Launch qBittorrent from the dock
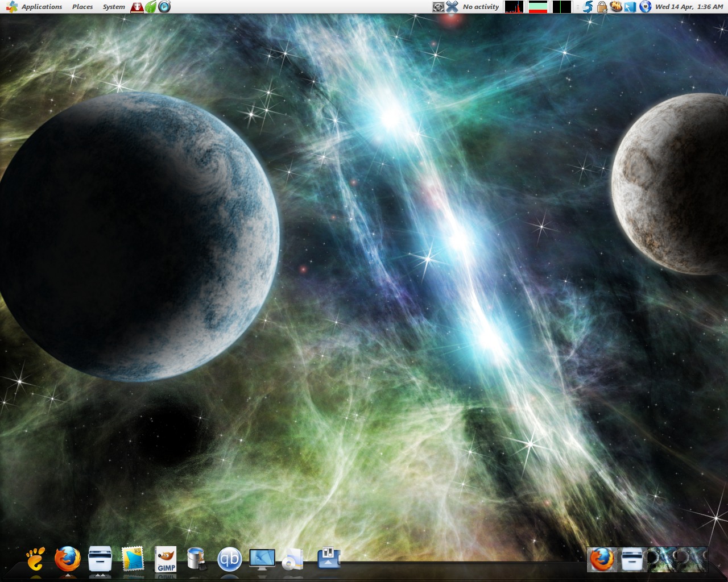 [x=230, y=559]
